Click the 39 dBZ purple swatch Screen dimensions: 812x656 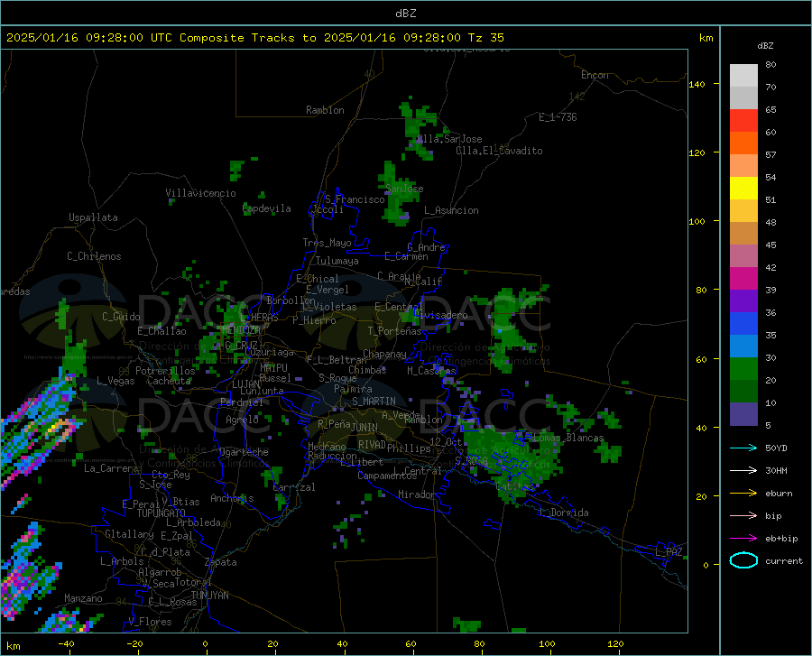click(x=743, y=300)
